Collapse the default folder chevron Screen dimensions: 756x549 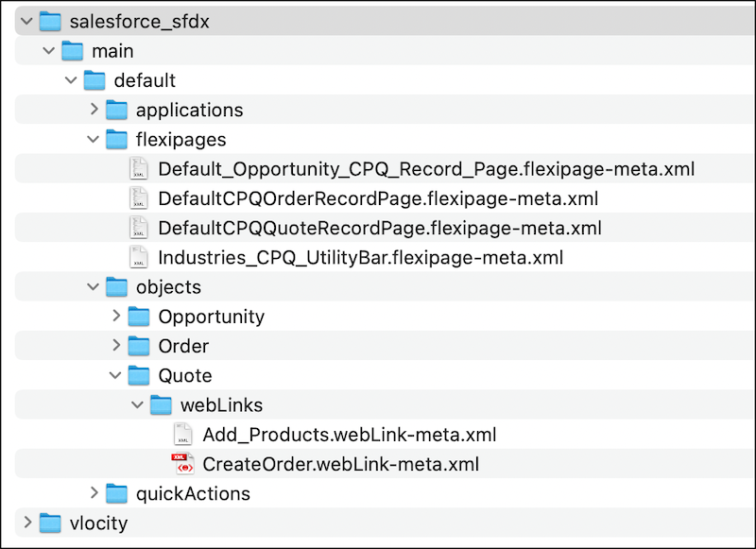point(71,80)
